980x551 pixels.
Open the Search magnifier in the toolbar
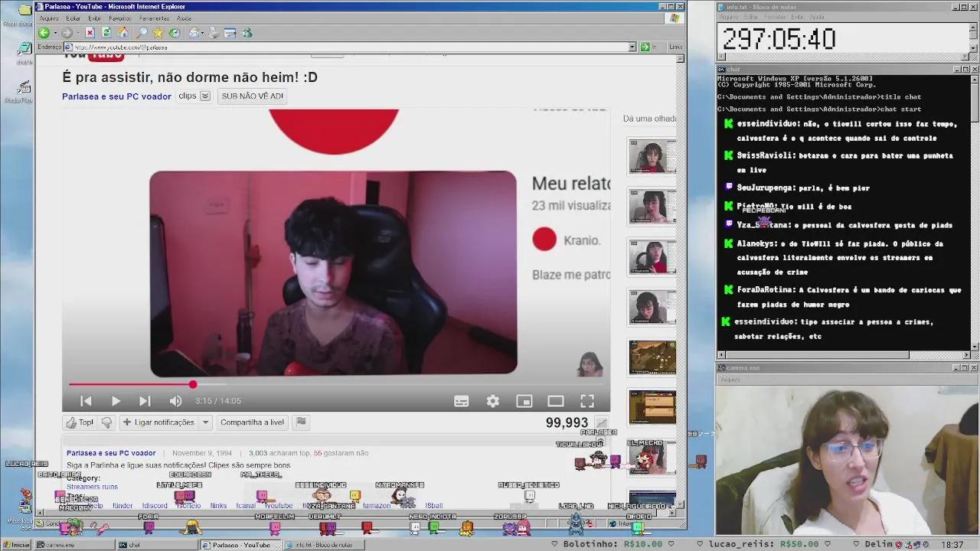pyautogui.click(x=142, y=33)
